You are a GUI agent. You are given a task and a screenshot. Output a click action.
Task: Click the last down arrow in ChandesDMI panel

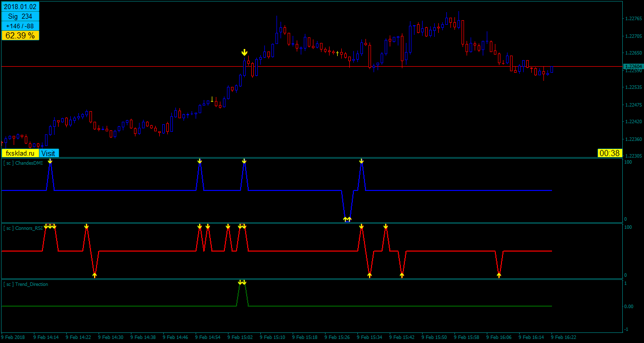click(361, 161)
